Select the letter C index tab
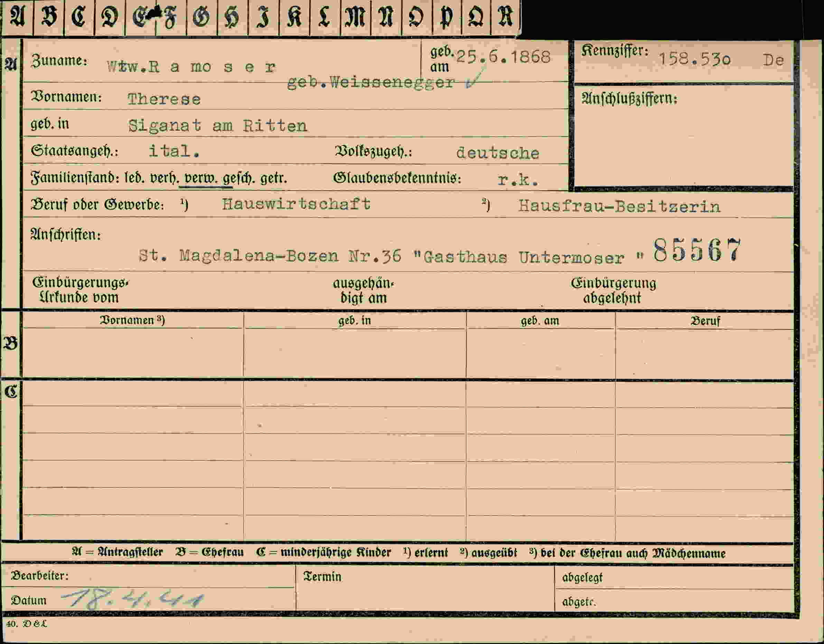 tap(79, 17)
